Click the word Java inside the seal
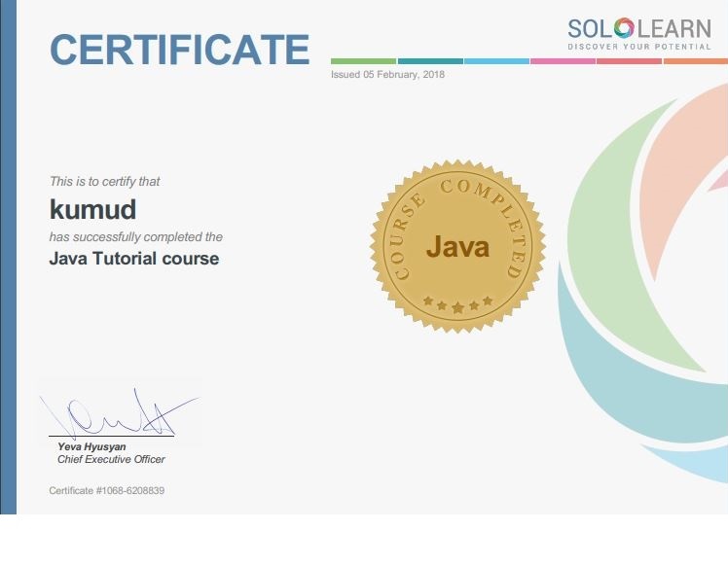This screenshot has width=728, height=566. [x=457, y=247]
